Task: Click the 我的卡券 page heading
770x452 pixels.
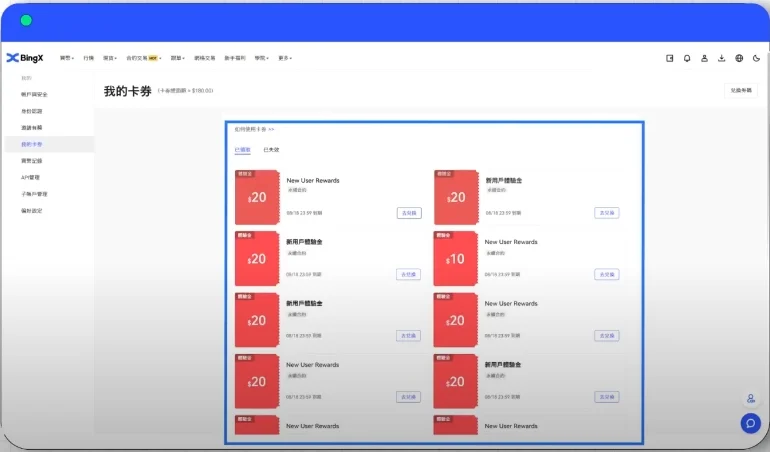Action: [x=127, y=91]
